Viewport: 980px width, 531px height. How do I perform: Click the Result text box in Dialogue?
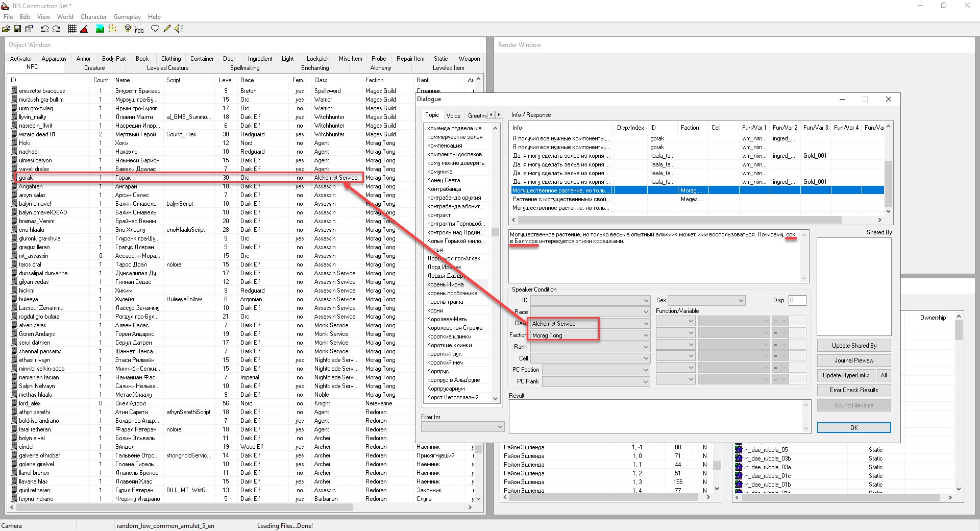(x=659, y=416)
